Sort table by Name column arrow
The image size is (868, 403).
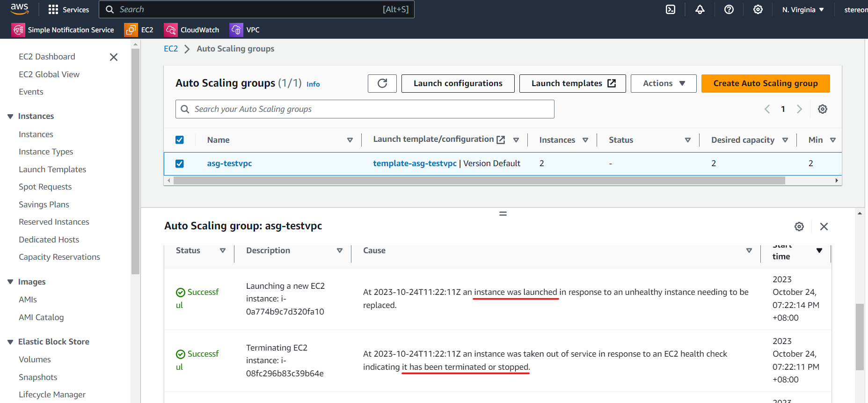click(350, 140)
